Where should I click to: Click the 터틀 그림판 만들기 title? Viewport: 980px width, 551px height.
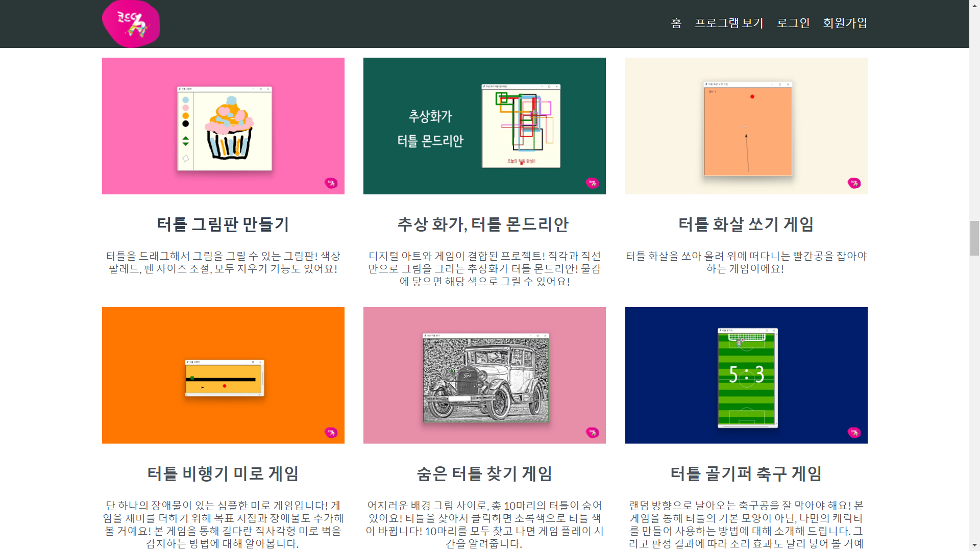pos(223,224)
